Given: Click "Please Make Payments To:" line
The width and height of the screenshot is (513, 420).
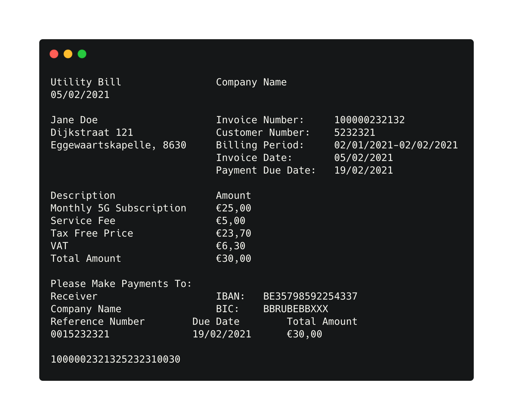Looking at the screenshot, I should 121,283.
